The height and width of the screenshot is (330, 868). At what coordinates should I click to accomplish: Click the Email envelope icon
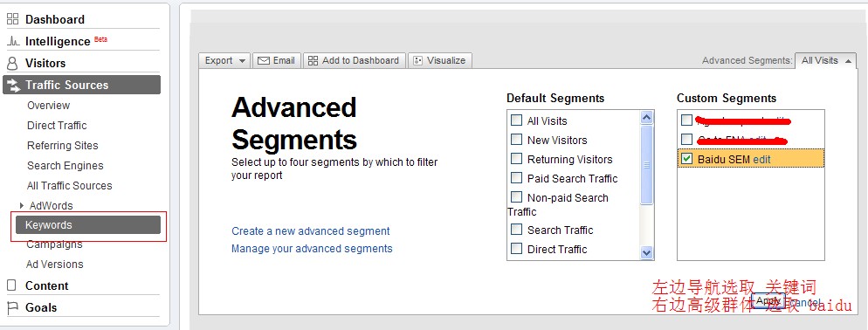[x=264, y=61]
